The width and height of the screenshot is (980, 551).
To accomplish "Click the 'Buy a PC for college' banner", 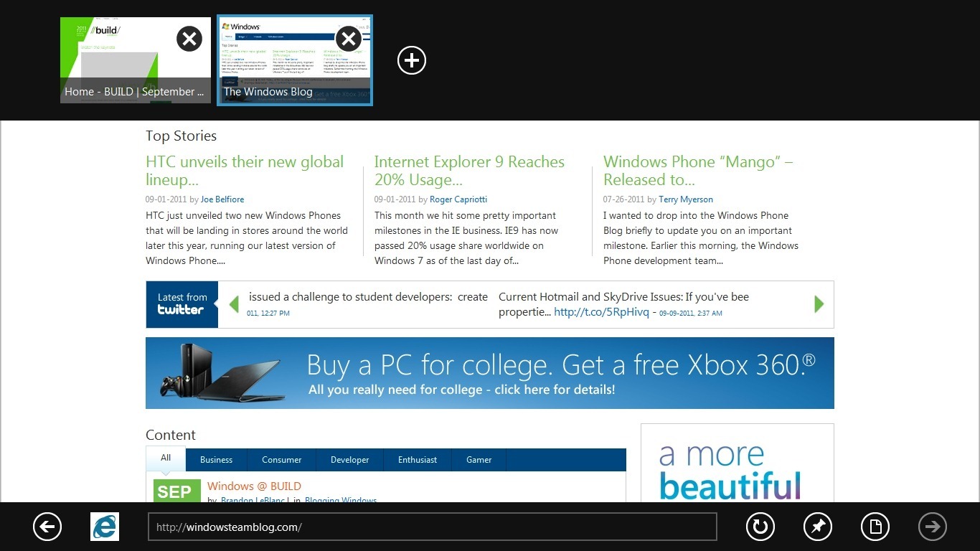I will tap(490, 373).
